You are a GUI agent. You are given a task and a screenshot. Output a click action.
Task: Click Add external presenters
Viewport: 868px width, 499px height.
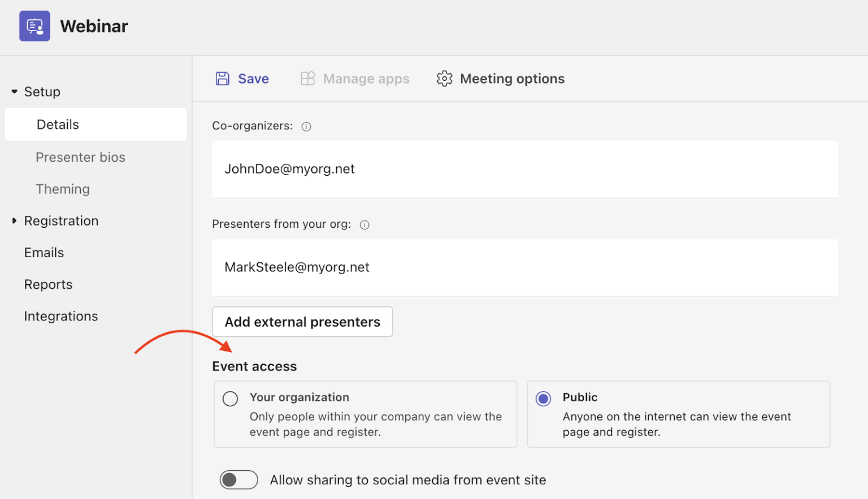tap(302, 322)
